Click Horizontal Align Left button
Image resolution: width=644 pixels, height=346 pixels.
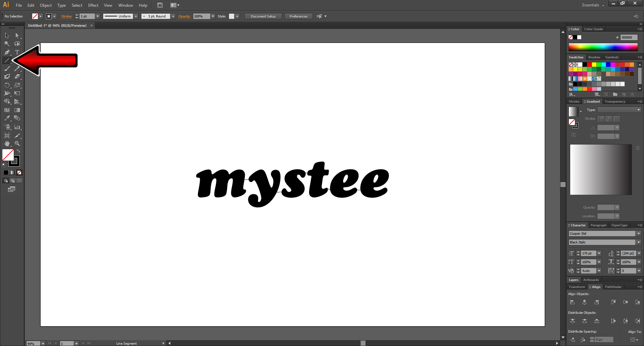(x=572, y=302)
